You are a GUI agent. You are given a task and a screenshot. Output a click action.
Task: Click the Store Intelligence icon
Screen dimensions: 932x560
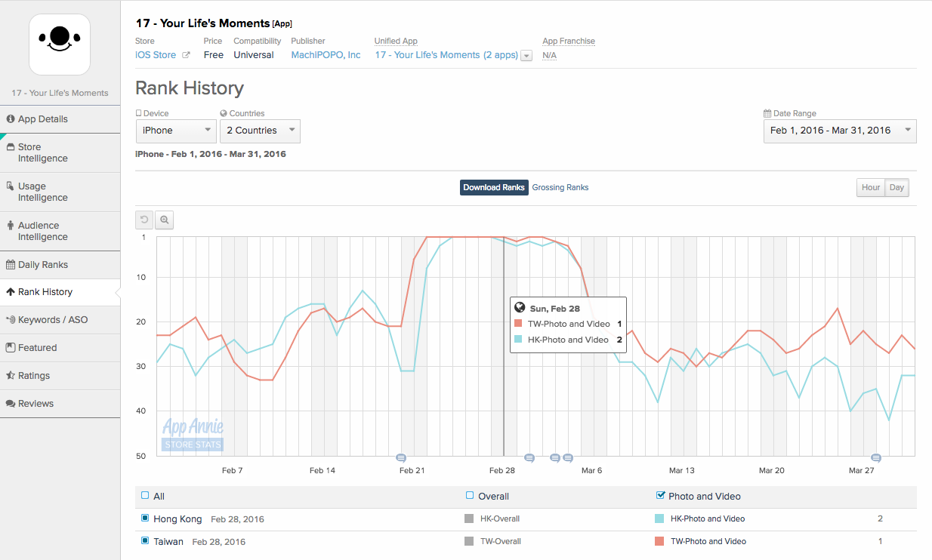coord(11,147)
